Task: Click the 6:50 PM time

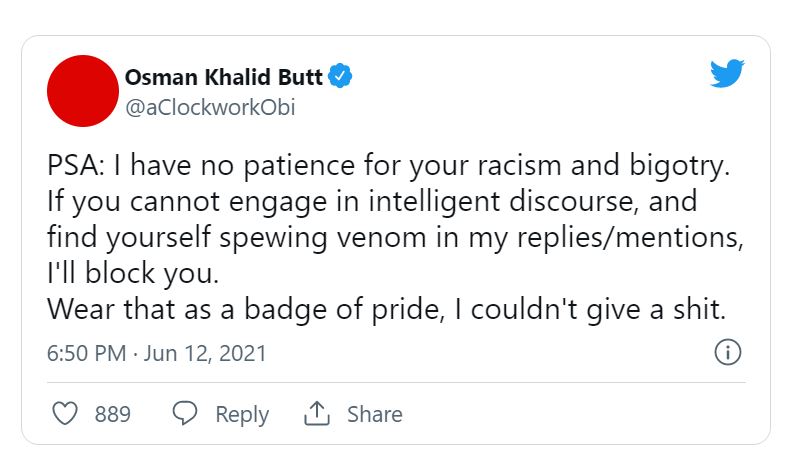Action: tap(84, 354)
